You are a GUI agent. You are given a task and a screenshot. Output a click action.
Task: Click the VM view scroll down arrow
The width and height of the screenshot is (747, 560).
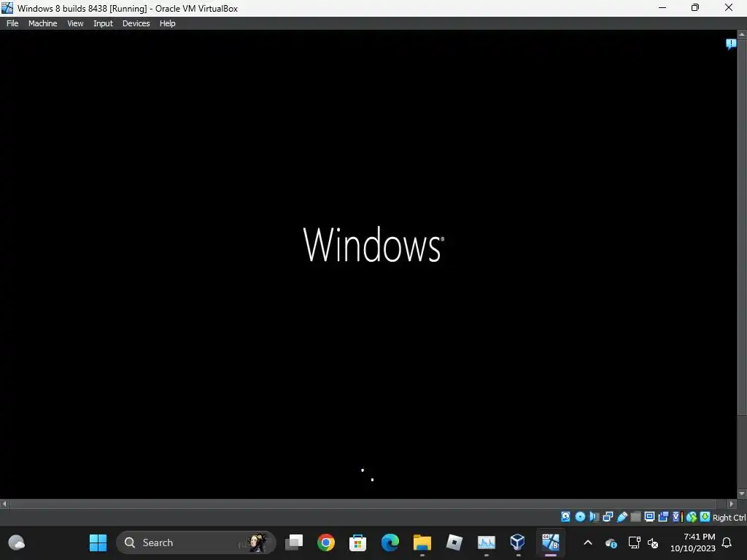click(x=742, y=494)
